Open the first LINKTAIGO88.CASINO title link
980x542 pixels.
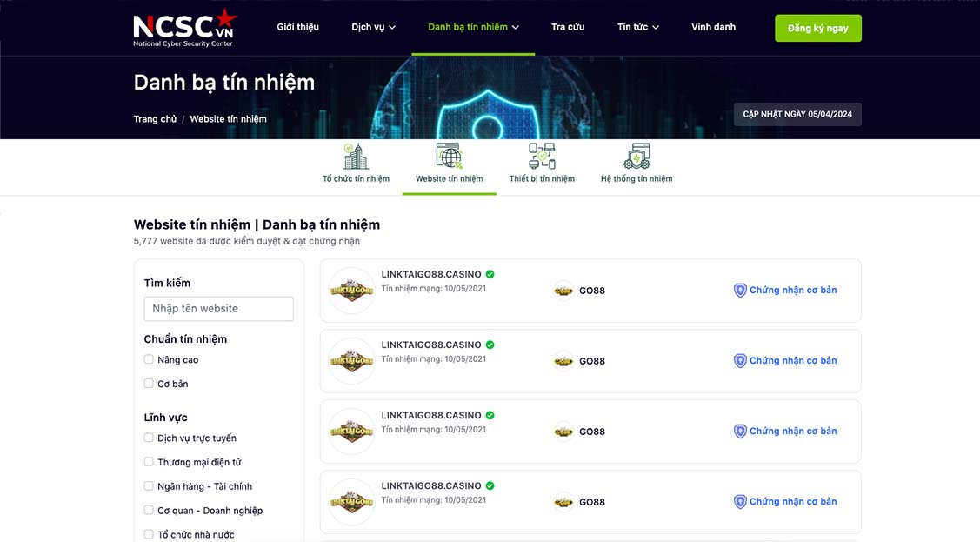point(431,274)
